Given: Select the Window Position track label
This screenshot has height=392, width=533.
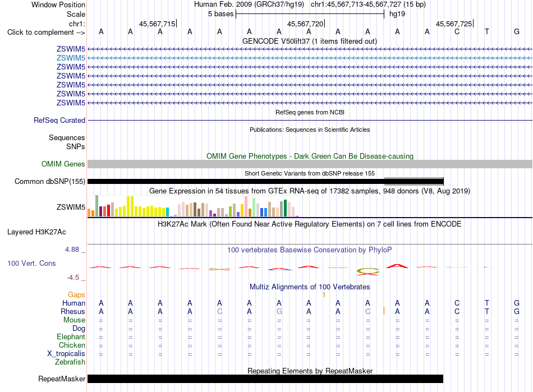Looking at the screenshot, I should coord(58,4).
